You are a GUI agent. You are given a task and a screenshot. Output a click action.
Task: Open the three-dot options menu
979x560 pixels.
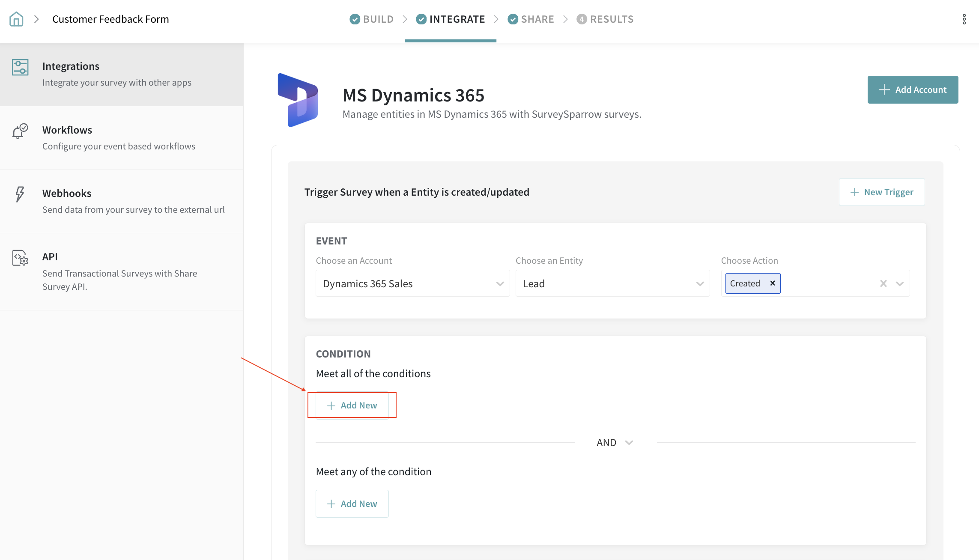coord(964,19)
